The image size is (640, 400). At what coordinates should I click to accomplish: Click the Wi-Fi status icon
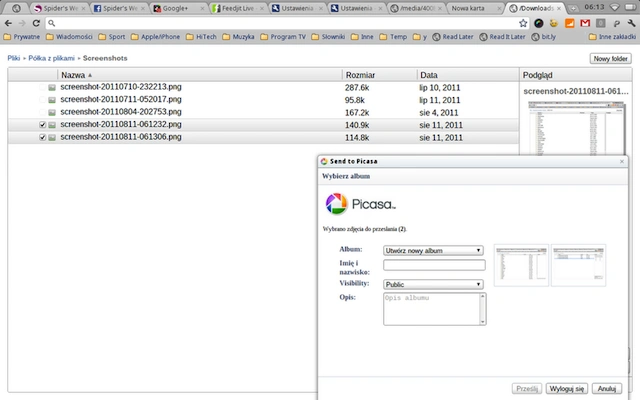[614, 7]
